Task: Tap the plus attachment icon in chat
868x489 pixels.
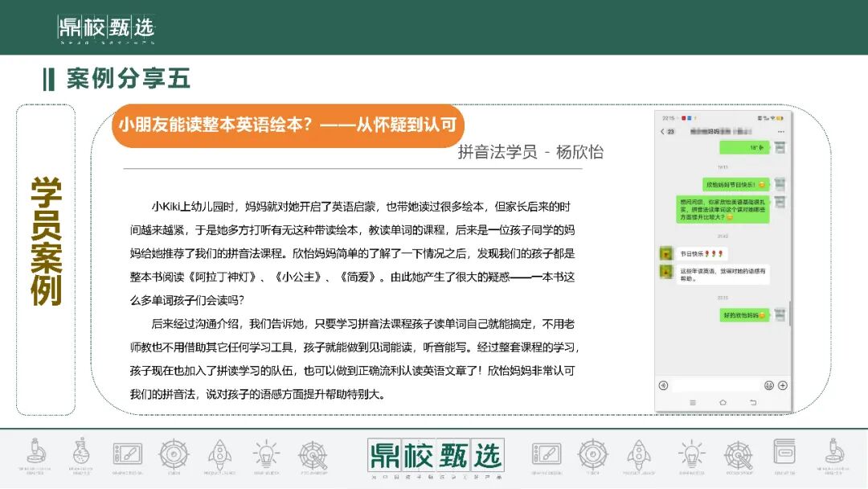Action: (x=783, y=385)
